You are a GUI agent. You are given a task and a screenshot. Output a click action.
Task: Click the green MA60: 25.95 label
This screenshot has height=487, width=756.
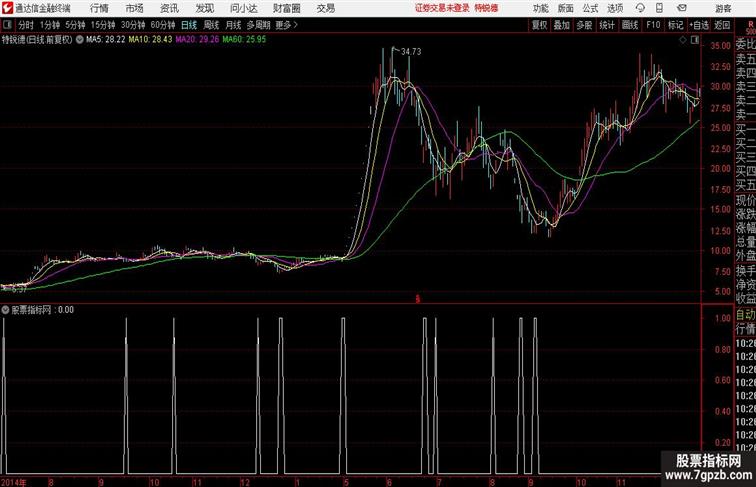click(x=244, y=40)
